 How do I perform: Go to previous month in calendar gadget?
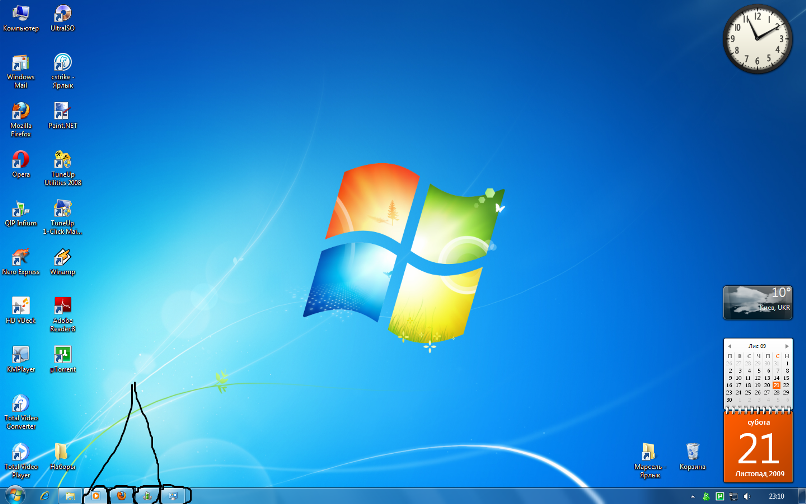tap(729, 345)
